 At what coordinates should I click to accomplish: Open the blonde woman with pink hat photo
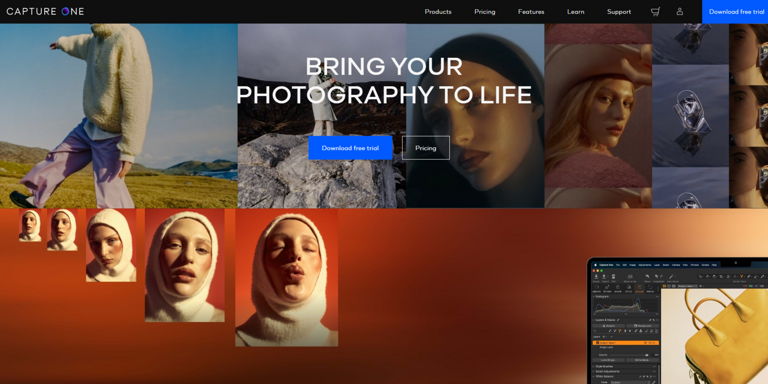pos(598,116)
